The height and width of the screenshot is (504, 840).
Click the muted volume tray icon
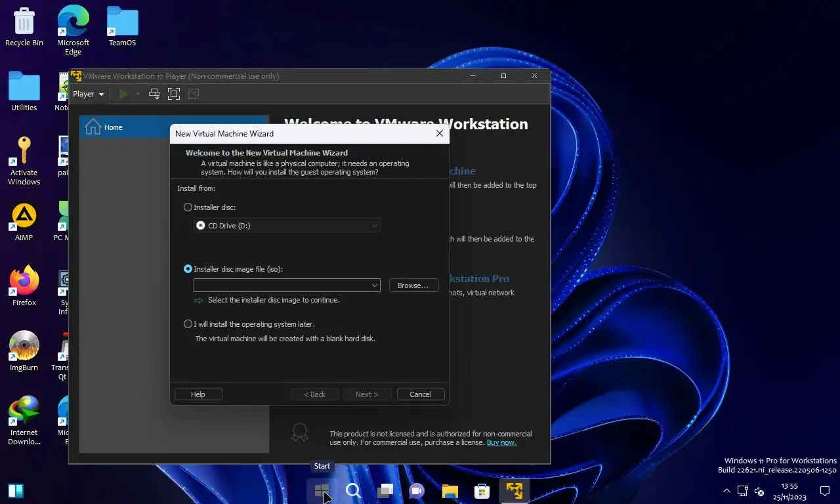759,490
